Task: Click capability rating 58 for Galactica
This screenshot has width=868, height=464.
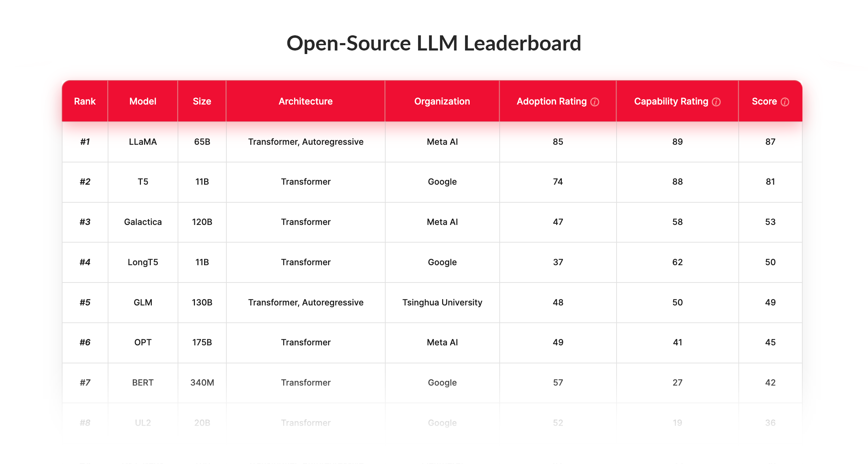Action: pyautogui.click(x=677, y=222)
